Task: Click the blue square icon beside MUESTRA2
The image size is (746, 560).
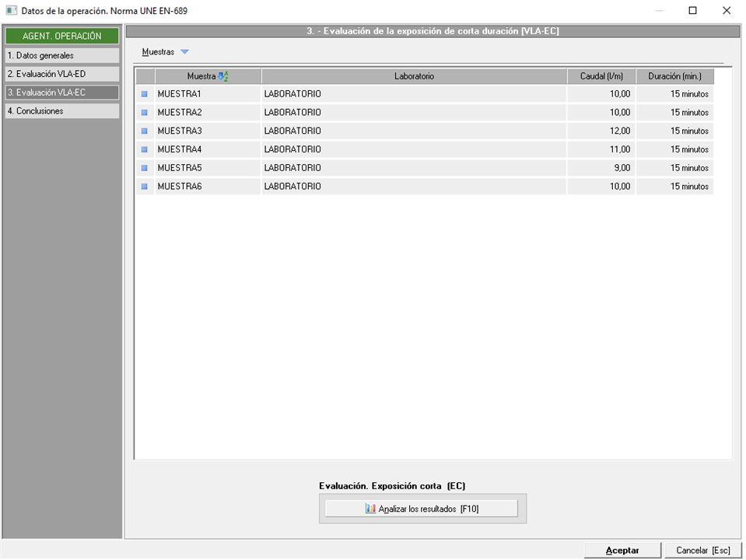Action: (x=144, y=113)
